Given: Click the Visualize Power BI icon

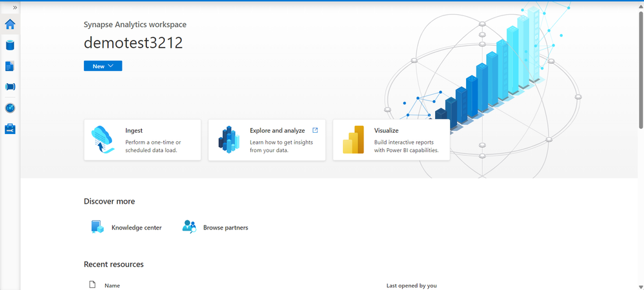Looking at the screenshot, I should click(353, 140).
